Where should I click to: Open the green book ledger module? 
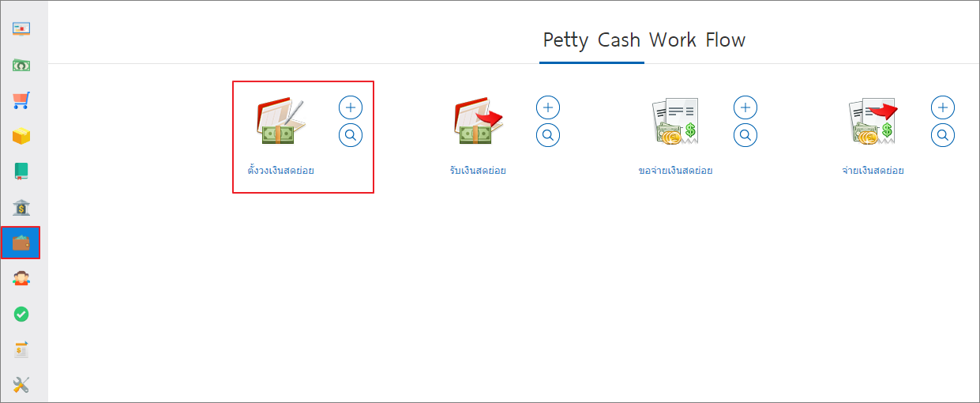click(21, 171)
